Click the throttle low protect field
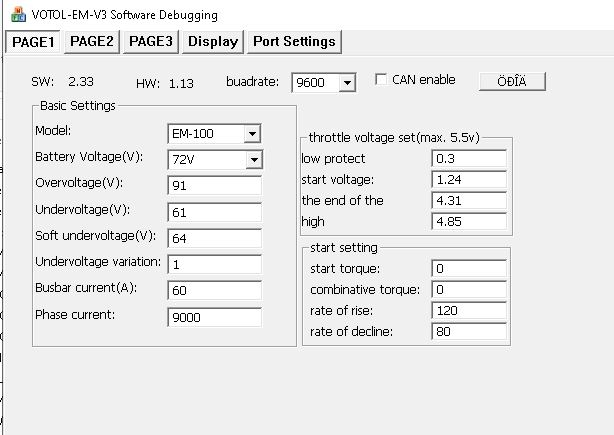Screen dimensions: 614x435 [468, 158]
